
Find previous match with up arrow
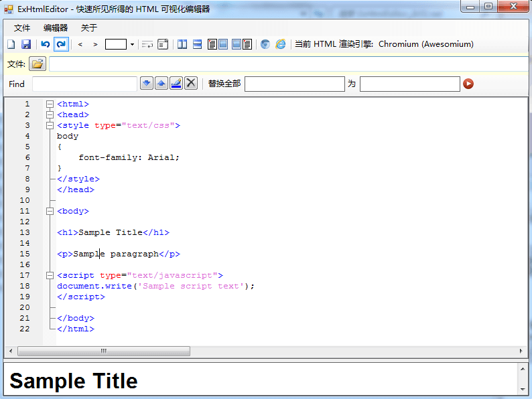tap(161, 83)
